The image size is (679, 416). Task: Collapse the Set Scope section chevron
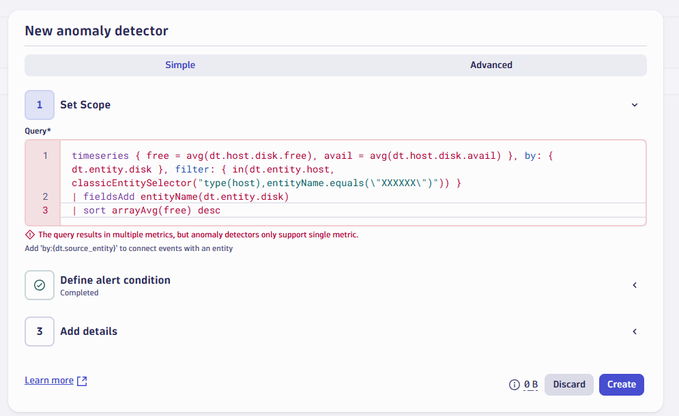(634, 105)
